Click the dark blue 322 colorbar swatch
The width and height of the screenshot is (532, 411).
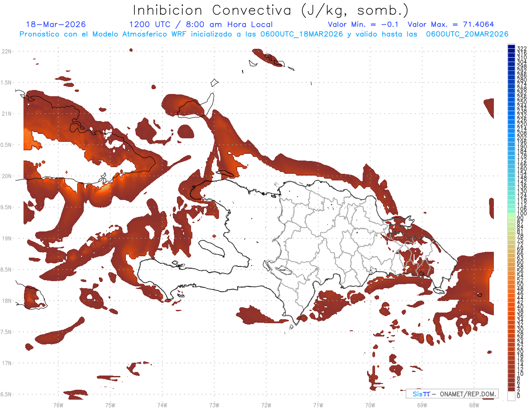(511, 47)
